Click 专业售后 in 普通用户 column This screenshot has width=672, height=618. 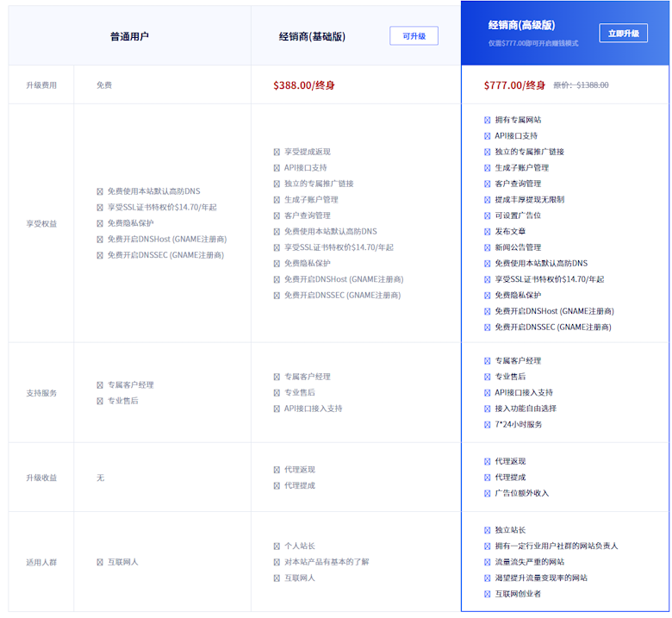pyautogui.click(x=122, y=401)
